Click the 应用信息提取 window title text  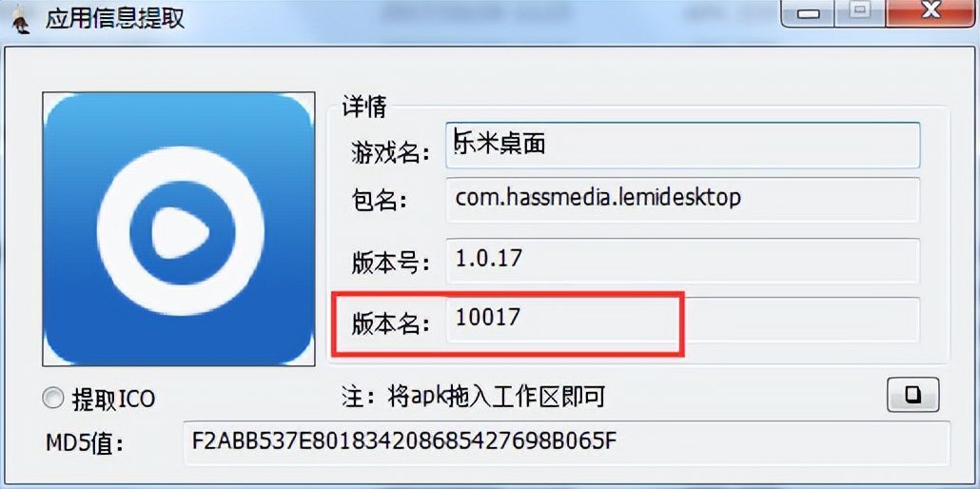coord(114,19)
